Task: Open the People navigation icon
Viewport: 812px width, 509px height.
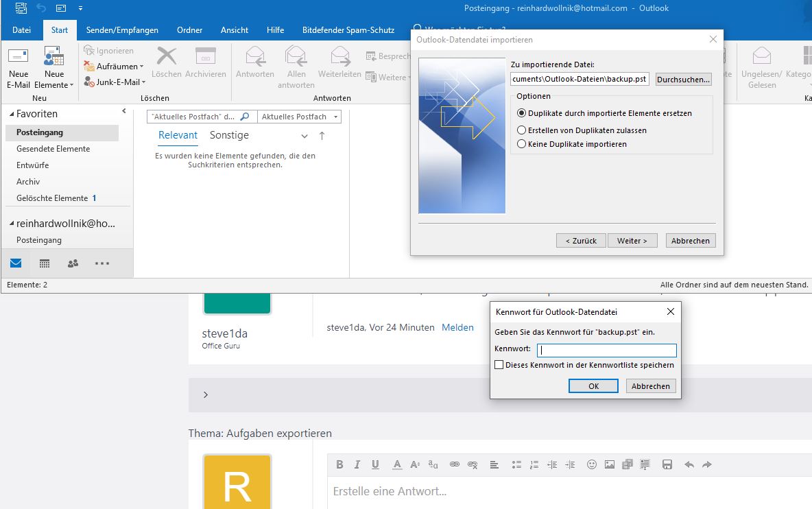Action: pyautogui.click(x=73, y=263)
